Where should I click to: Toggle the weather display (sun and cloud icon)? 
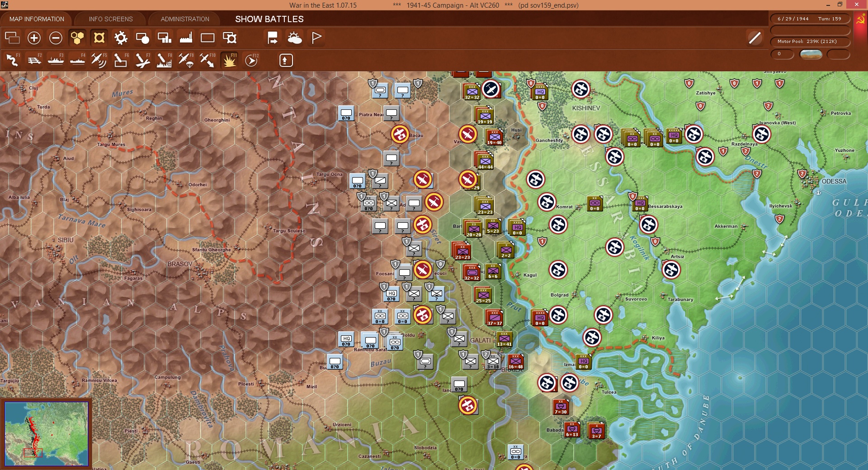(x=295, y=38)
